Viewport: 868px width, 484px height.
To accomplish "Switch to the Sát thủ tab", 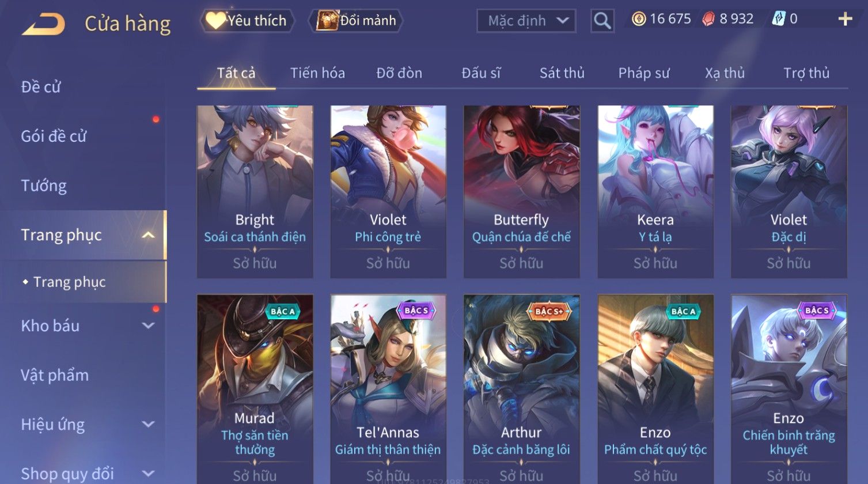I will point(562,73).
